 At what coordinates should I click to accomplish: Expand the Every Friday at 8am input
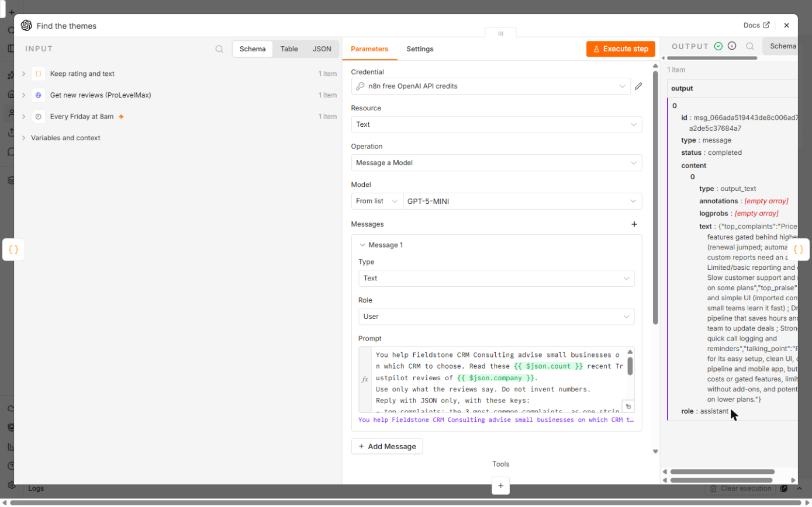click(23, 116)
